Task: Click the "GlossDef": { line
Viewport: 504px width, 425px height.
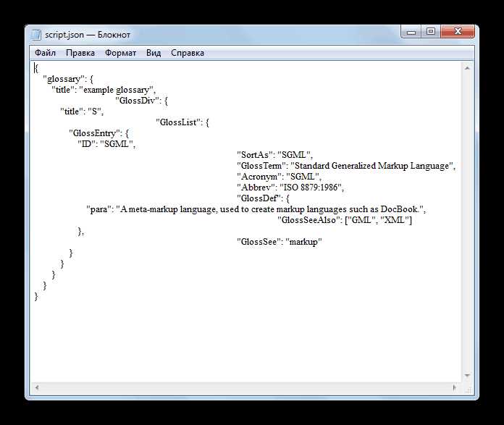Action: [x=264, y=198]
